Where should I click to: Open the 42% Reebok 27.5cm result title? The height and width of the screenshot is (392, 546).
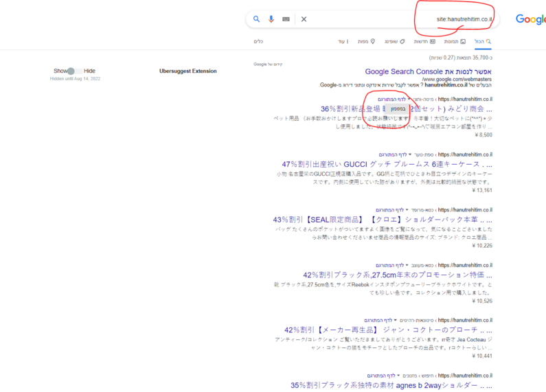(388, 274)
